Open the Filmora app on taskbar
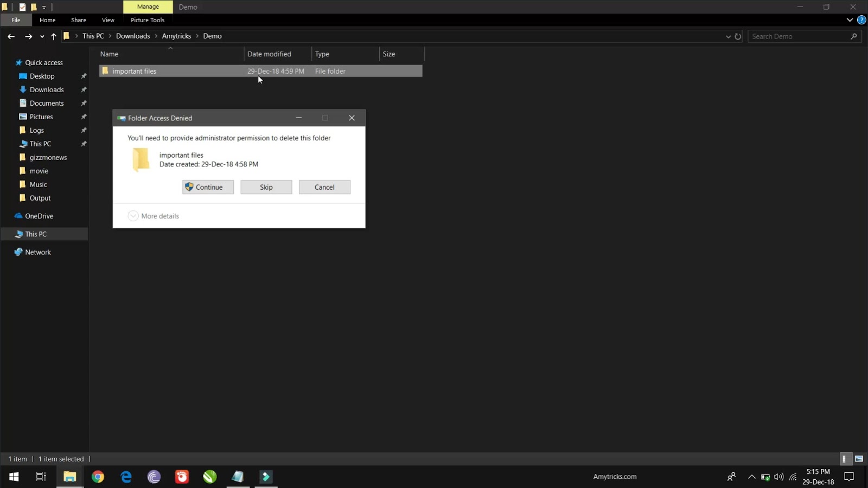This screenshot has height=488, width=868. pos(266,477)
